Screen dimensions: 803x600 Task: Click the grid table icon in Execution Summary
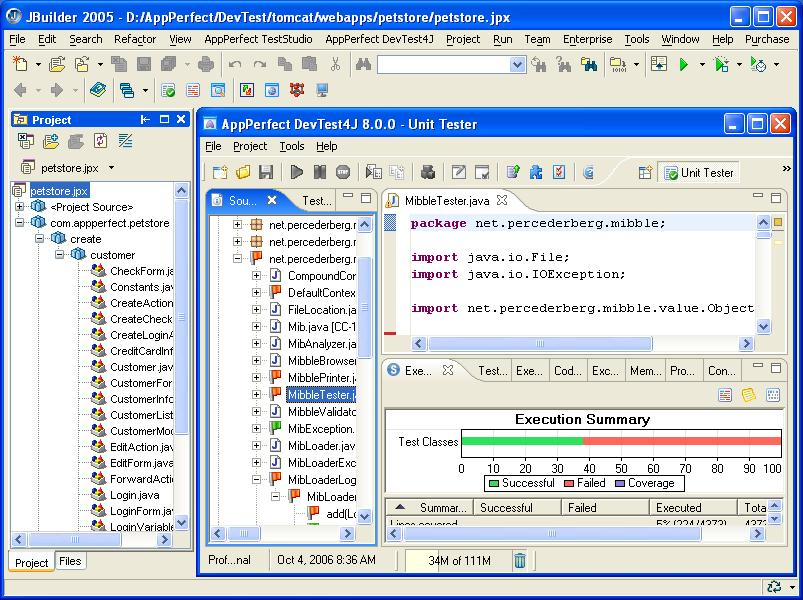tap(773, 395)
